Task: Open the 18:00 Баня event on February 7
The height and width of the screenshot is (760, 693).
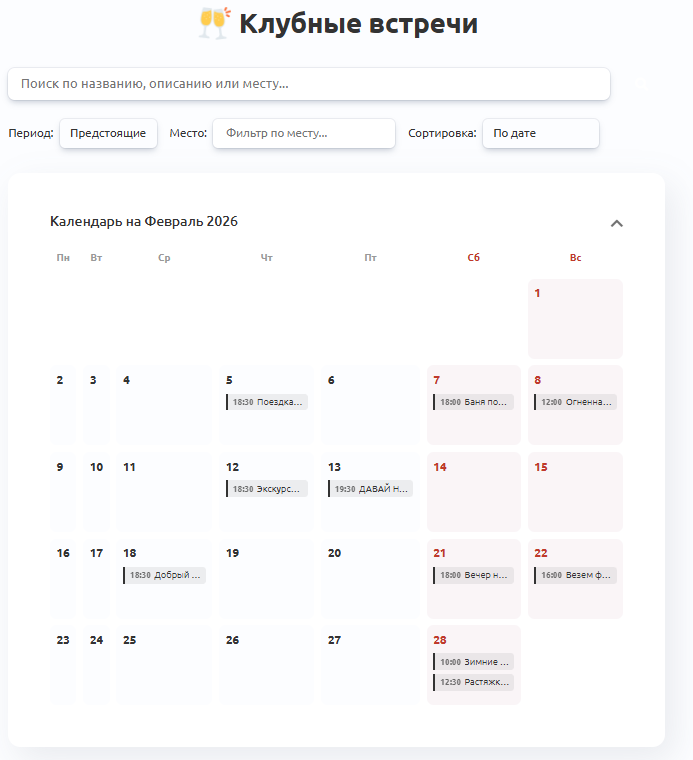Action: 474,402
